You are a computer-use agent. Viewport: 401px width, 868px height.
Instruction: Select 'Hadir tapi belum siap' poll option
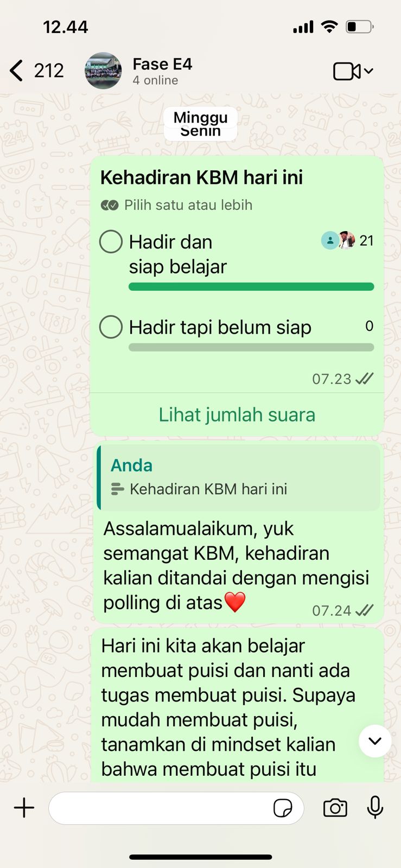(111, 327)
